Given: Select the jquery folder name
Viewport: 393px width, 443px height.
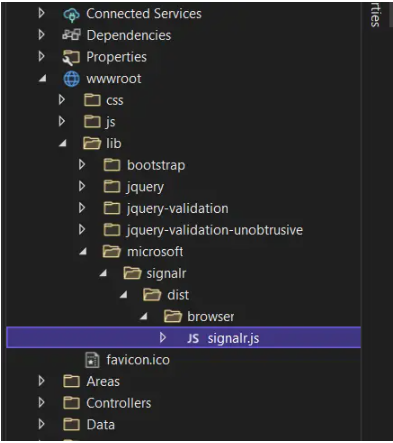Looking at the screenshot, I should [145, 187].
